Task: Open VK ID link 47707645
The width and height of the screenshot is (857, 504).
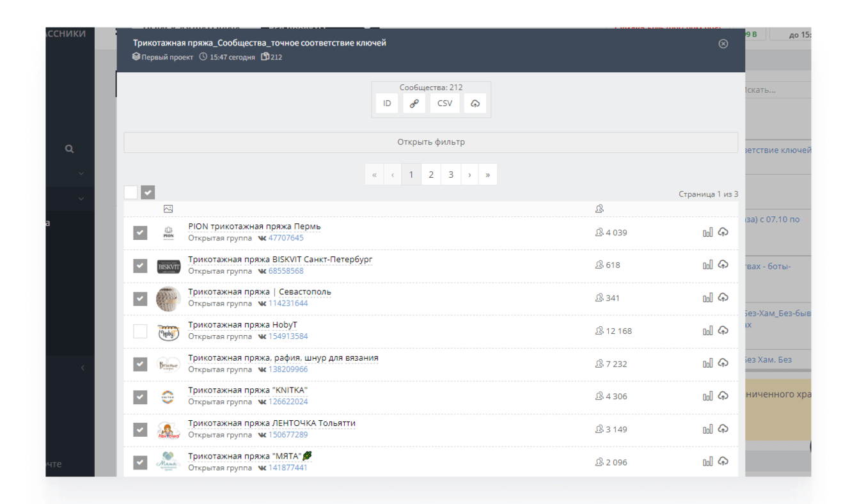Action: coord(286,238)
